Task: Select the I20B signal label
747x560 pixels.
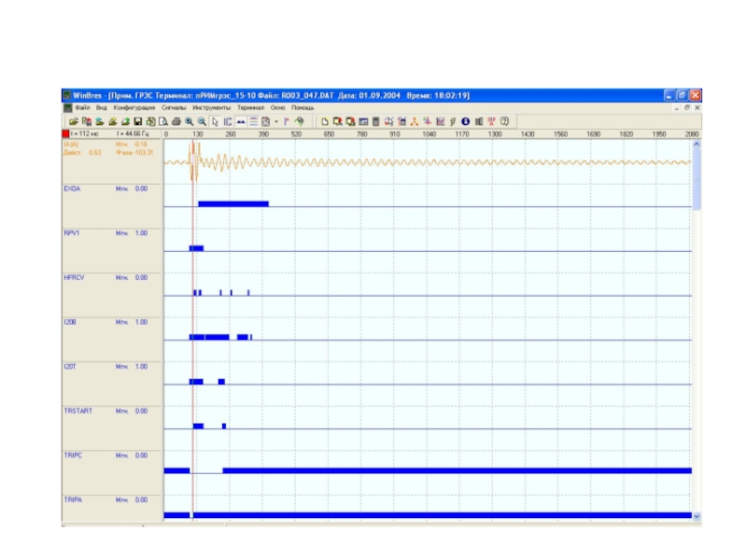Action: (69, 322)
